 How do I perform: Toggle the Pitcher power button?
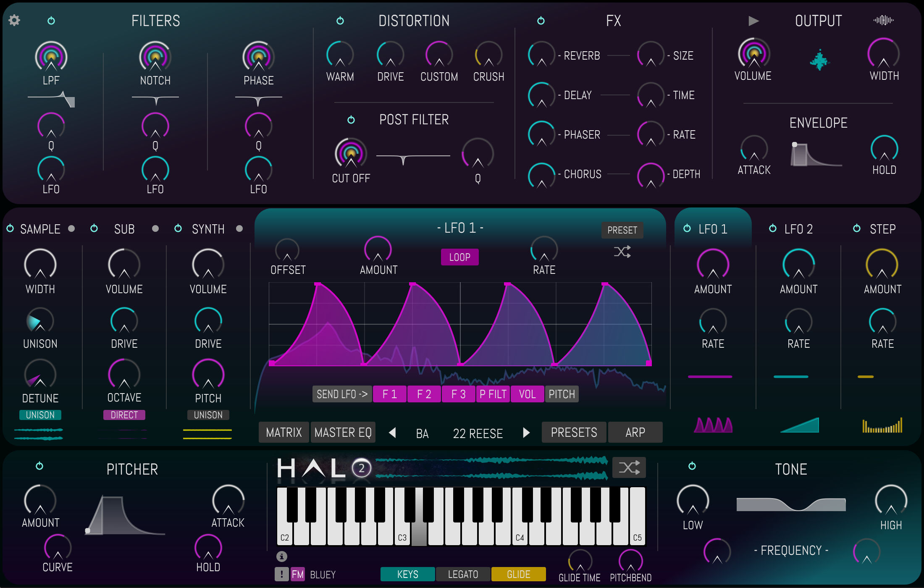tap(39, 466)
